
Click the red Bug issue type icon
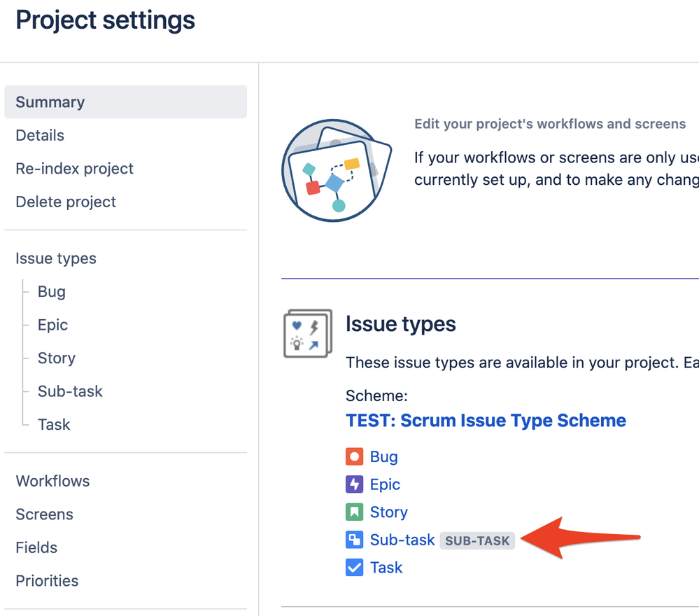coord(355,457)
